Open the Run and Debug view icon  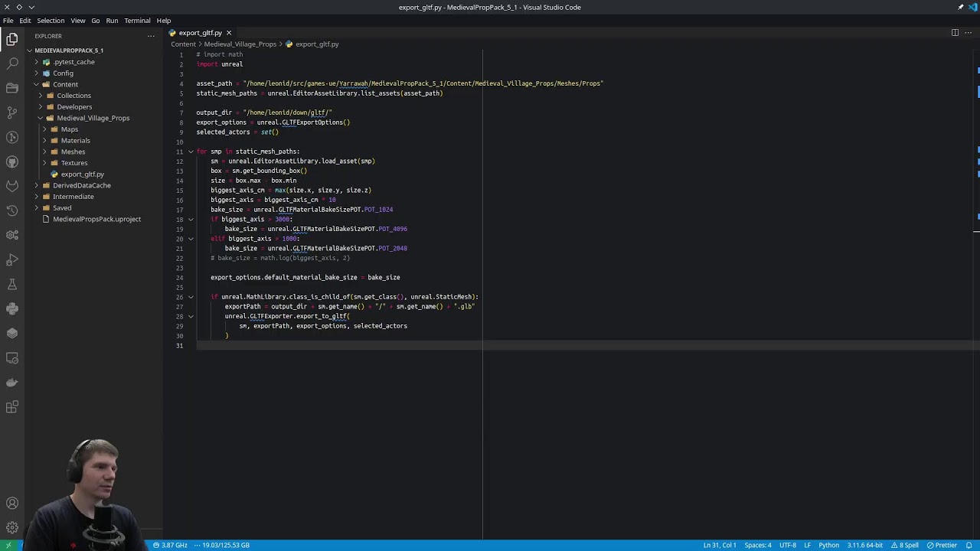click(x=12, y=259)
